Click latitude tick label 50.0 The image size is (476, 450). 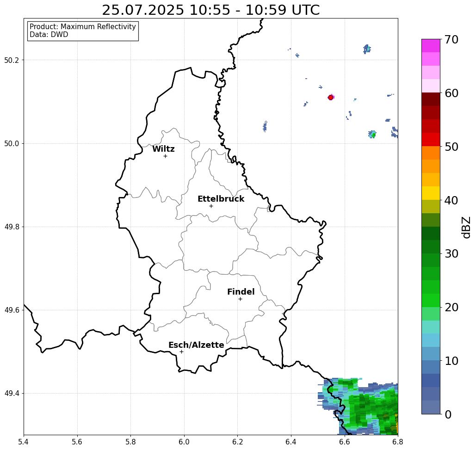12,144
